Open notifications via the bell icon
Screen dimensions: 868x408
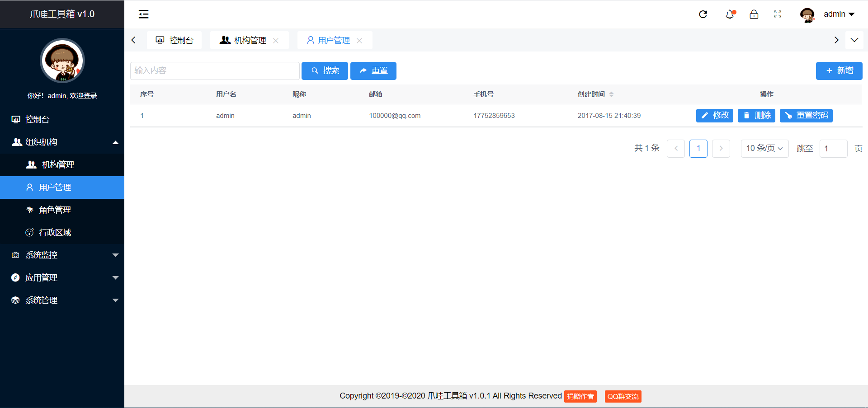point(729,14)
